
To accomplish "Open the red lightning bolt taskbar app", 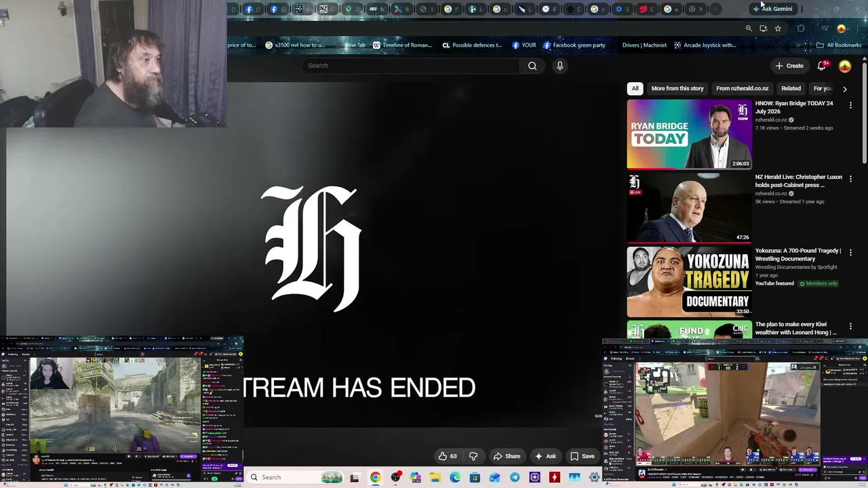I will click(555, 477).
